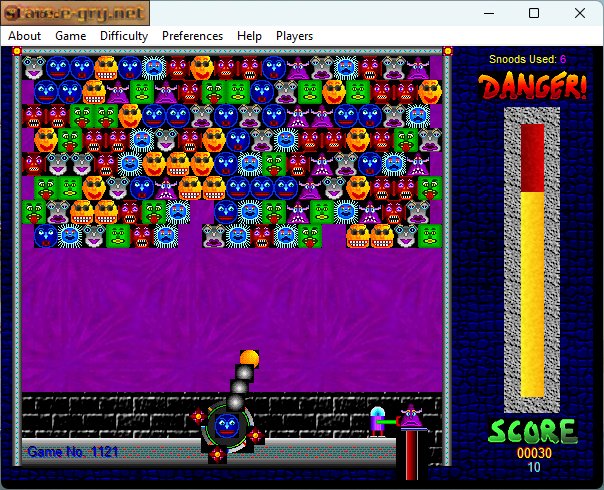Click the gray snood starting the bottom row's middle group
This screenshot has height=490, width=604.
[214, 236]
